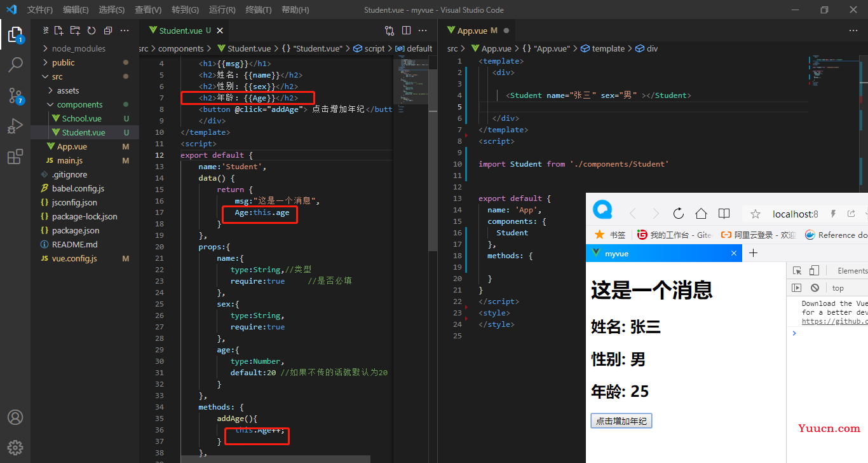The width and height of the screenshot is (868, 463).
Task: Bookmark the page with the star icon
Action: click(x=756, y=214)
